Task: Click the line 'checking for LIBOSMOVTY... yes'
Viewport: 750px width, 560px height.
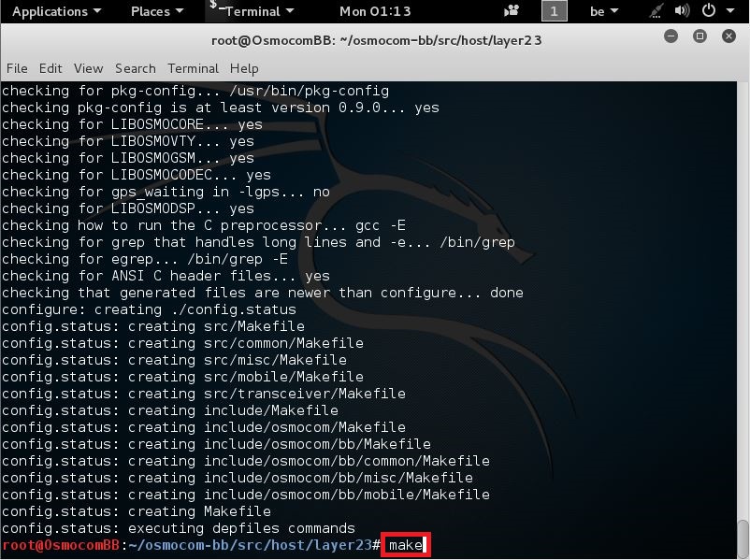Action: 128,141
